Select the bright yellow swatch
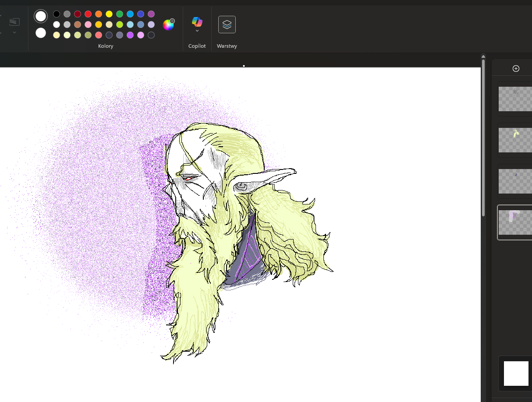532x402 pixels. (x=109, y=14)
